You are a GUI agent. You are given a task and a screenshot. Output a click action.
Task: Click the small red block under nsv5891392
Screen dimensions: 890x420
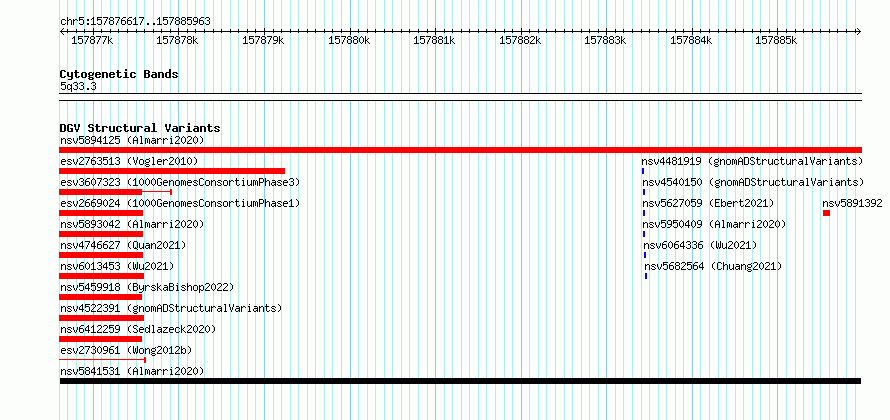[x=826, y=213]
